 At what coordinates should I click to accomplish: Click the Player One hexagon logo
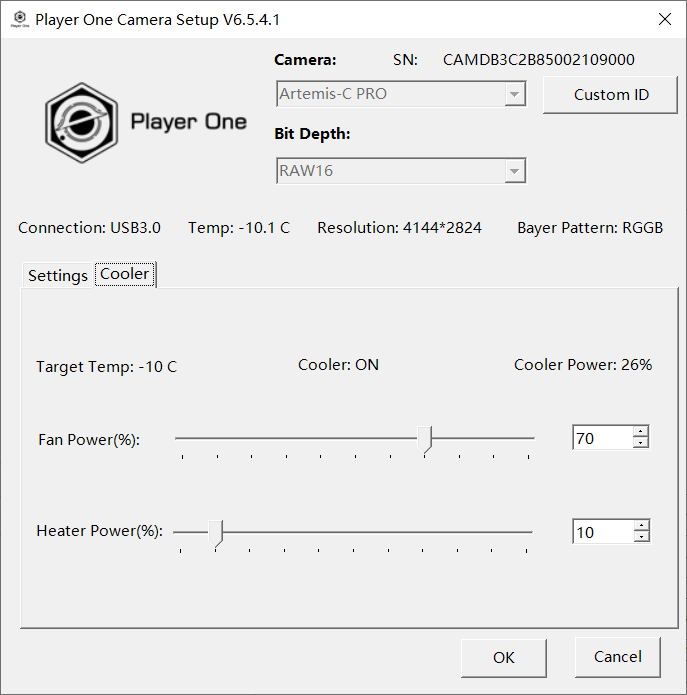82,122
